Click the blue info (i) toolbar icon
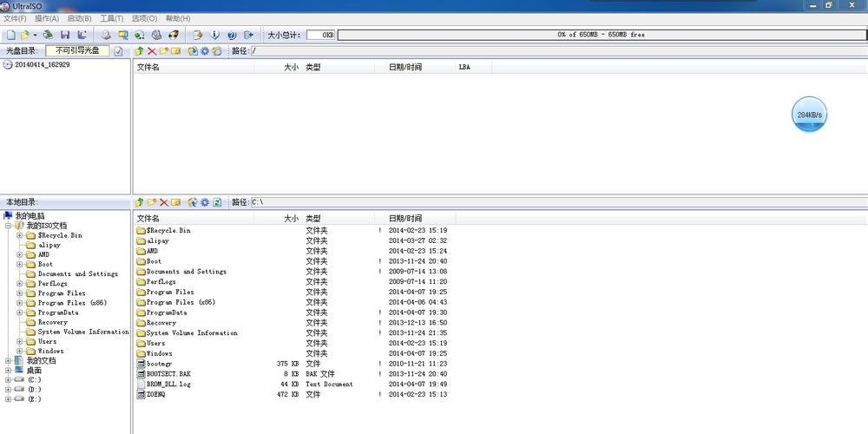Image resolution: width=868 pixels, height=434 pixels. click(x=215, y=35)
